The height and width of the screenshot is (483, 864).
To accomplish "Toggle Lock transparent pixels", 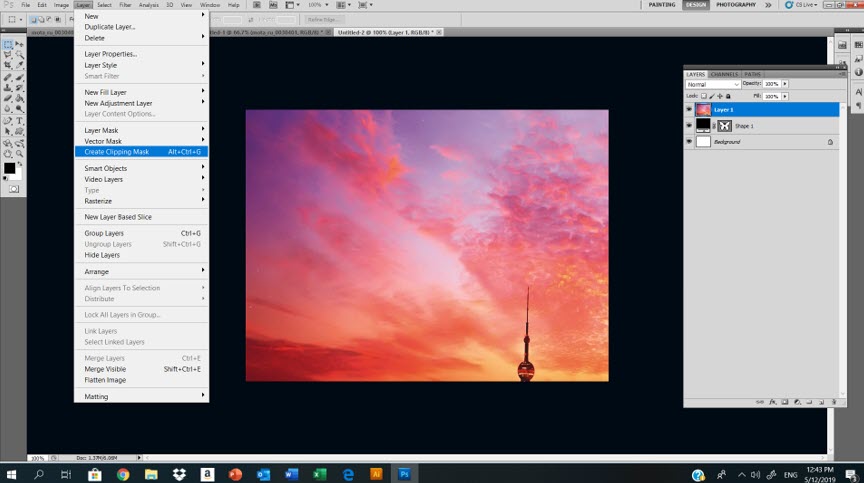I will [704, 96].
